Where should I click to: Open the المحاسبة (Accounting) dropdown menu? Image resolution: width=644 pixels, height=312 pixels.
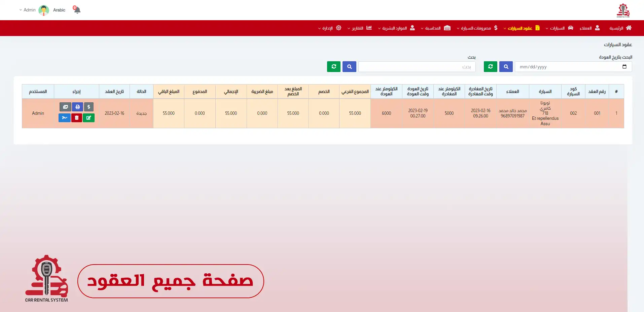[435, 28]
